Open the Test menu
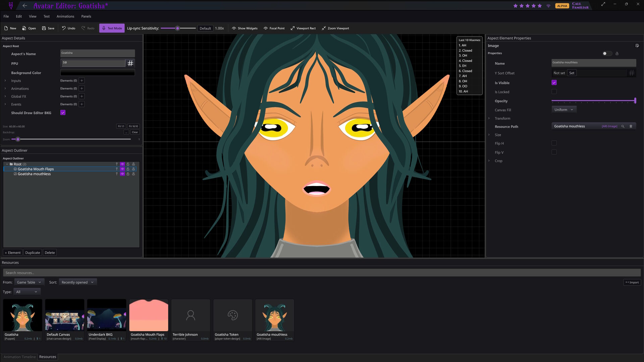The image size is (644, 362). click(47, 16)
